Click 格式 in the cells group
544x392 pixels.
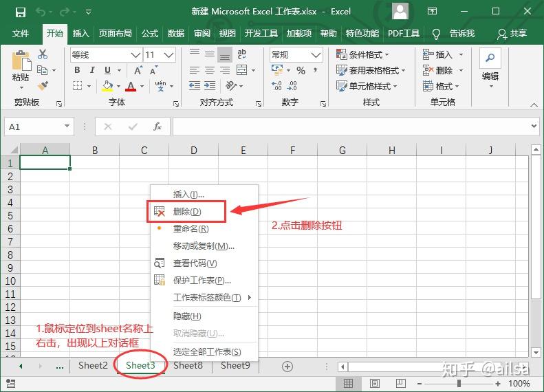pyautogui.click(x=442, y=86)
